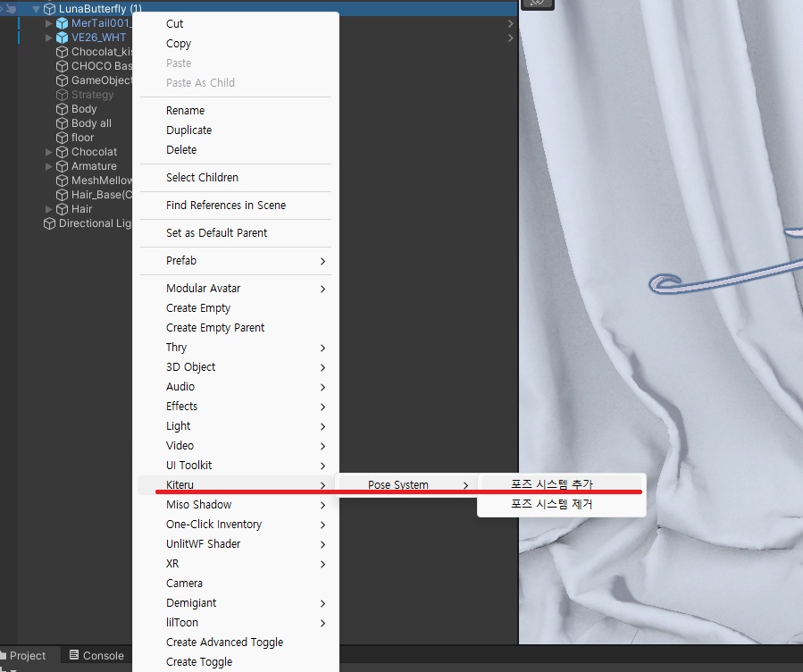The image size is (803, 672).
Task: Open the Video submenu
Action: (236, 446)
